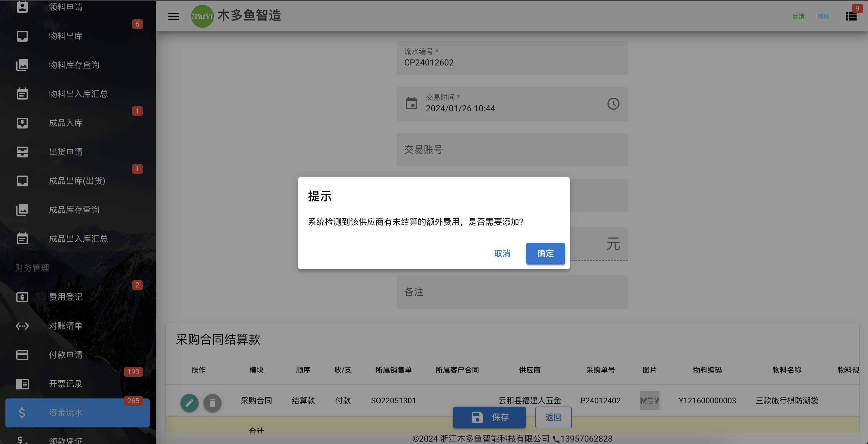Click the MDY product image thumbnail
Screen dimensions: 868x444
(649, 400)
